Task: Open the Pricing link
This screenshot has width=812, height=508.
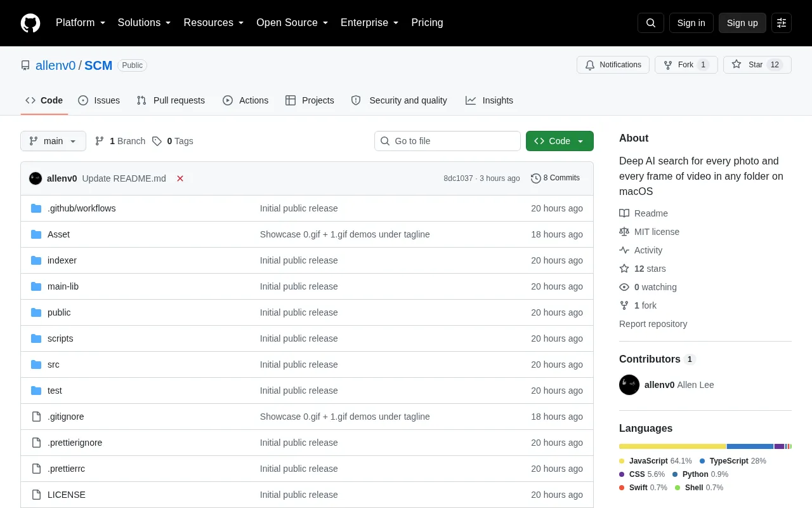Action: click(427, 23)
